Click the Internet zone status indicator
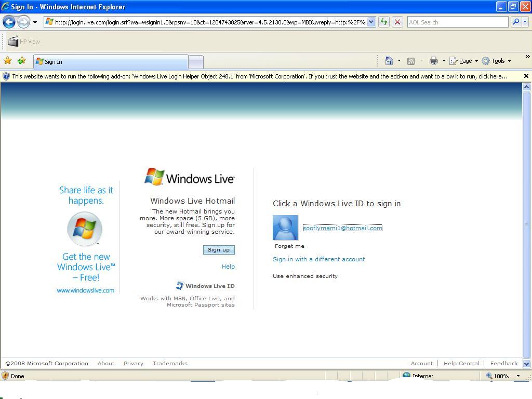Image resolution: width=532 pixels, height=399 pixels. click(x=418, y=376)
